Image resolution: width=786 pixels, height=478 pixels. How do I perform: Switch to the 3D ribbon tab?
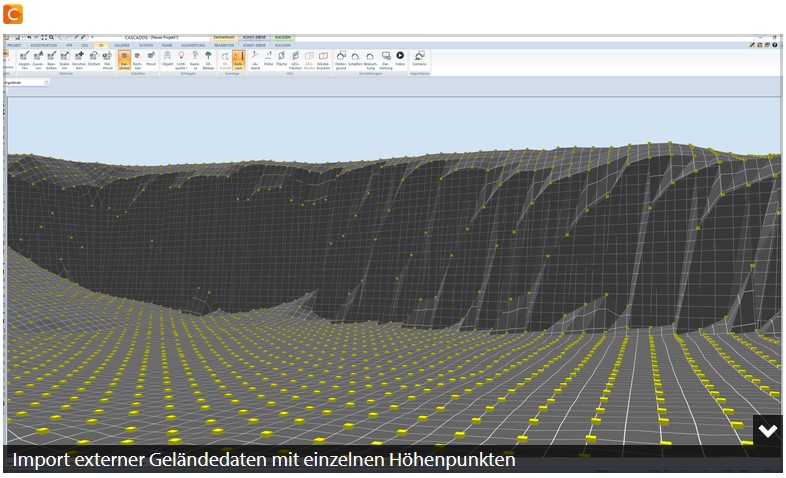[101, 45]
